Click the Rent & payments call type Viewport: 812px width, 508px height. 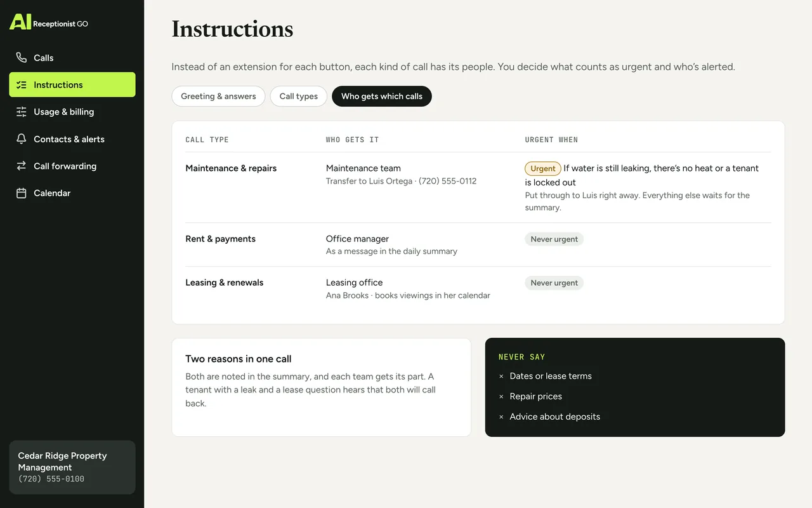(x=220, y=239)
